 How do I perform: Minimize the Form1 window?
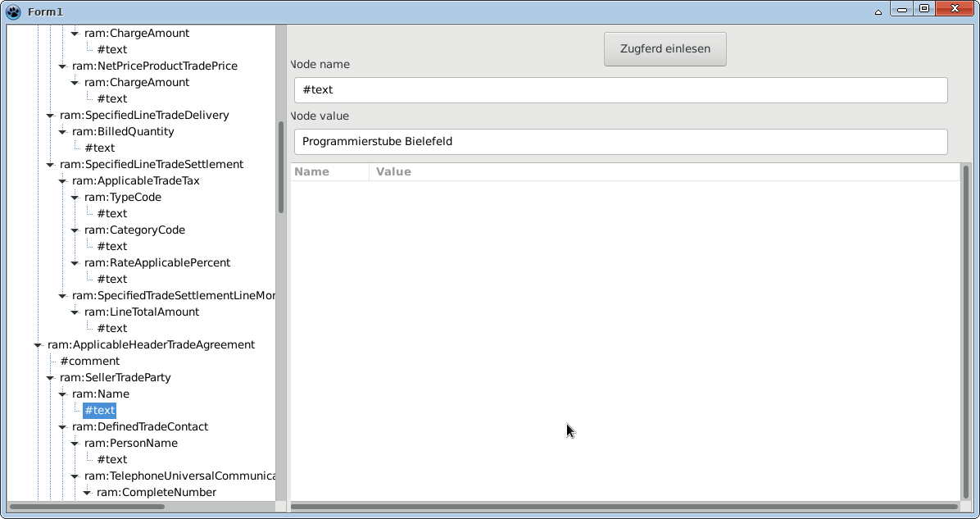(x=902, y=9)
